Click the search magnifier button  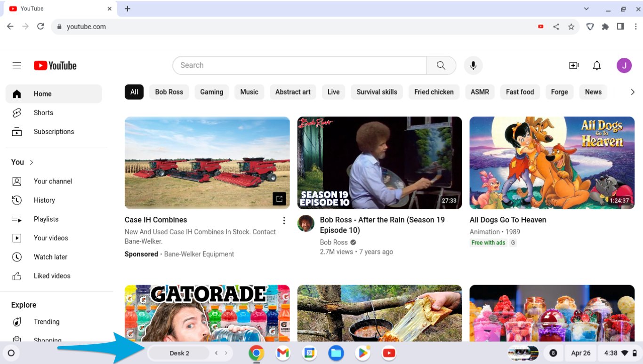pyautogui.click(x=441, y=65)
